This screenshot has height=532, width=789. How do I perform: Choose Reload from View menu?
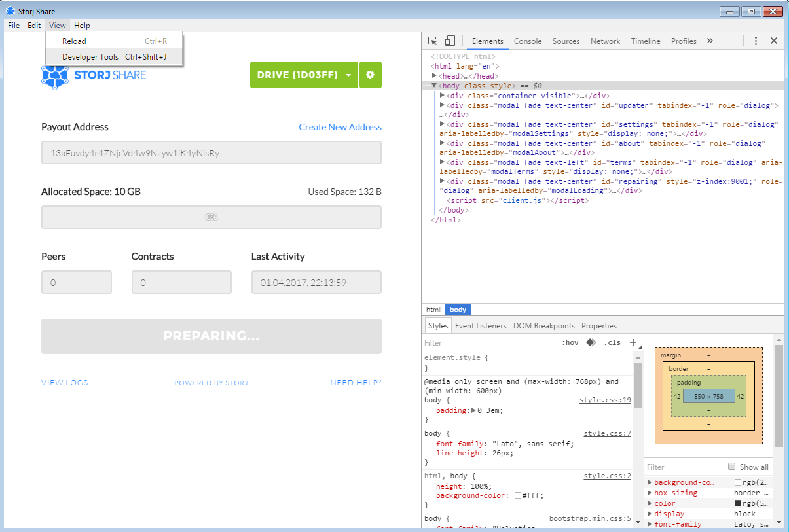(x=115, y=41)
